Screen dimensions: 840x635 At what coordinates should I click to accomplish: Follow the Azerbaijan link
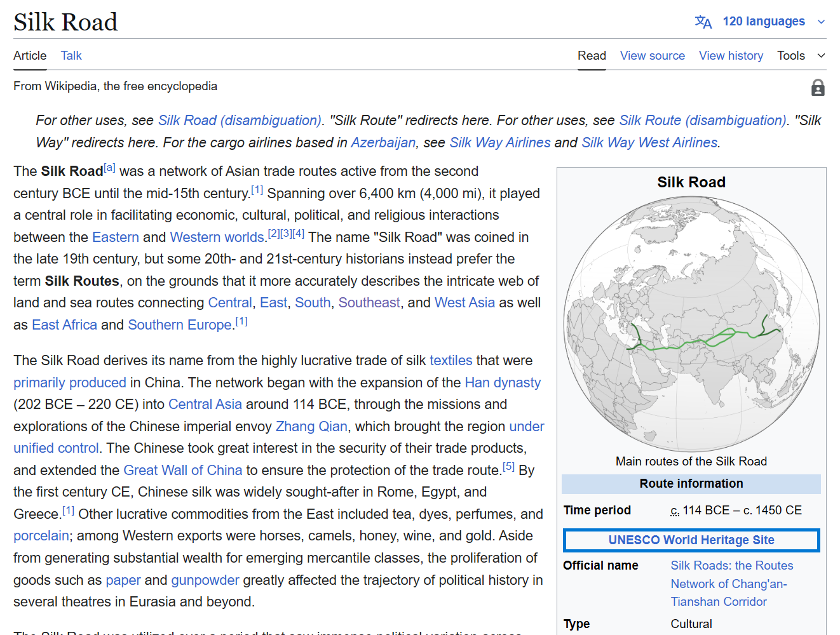pyautogui.click(x=383, y=143)
